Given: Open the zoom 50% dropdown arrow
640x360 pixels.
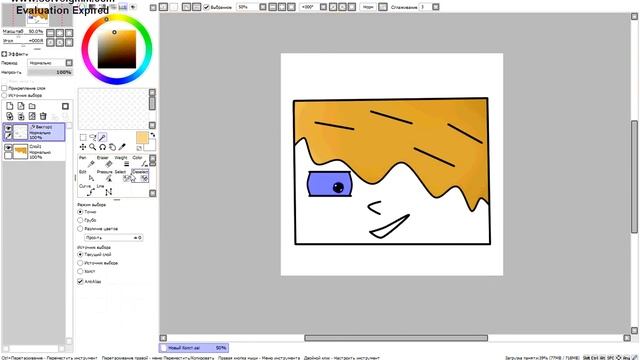Looking at the screenshot, I should coord(263,7).
